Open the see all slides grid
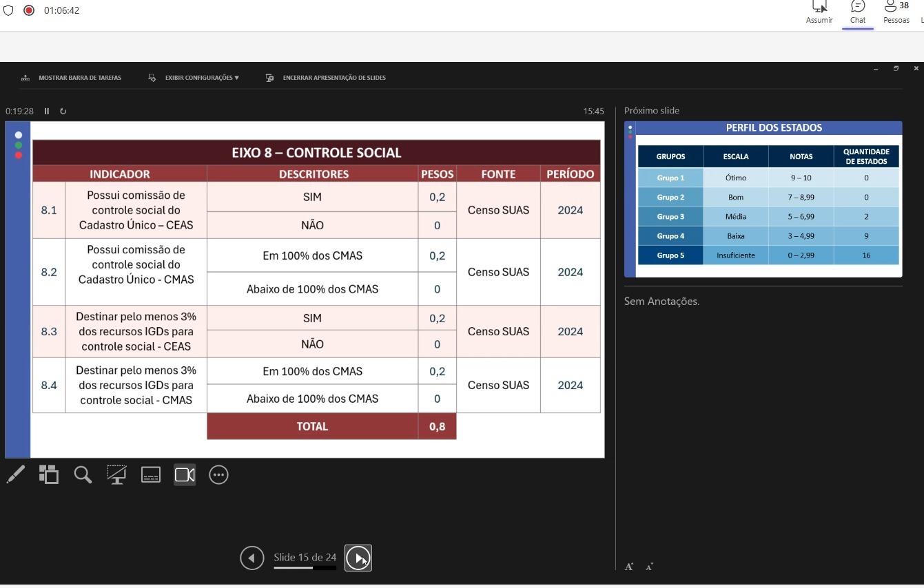Viewport: 924px width, 588px height. [x=49, y=474]
